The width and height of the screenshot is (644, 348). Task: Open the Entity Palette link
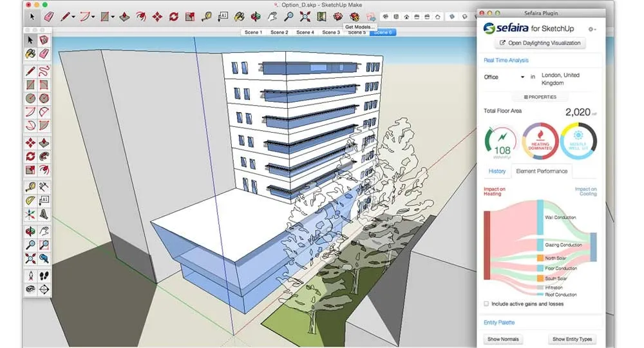pyautogui.click(x=499, y=322)
